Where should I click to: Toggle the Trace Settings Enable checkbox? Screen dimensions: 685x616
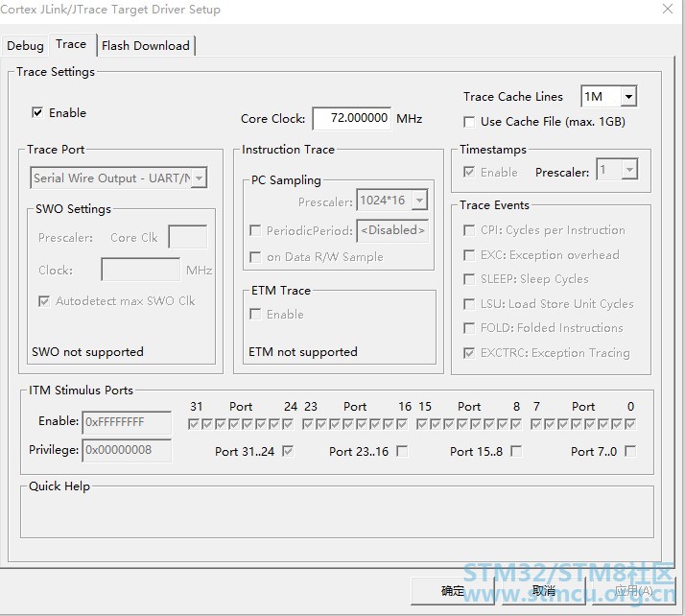click(37, 112)
